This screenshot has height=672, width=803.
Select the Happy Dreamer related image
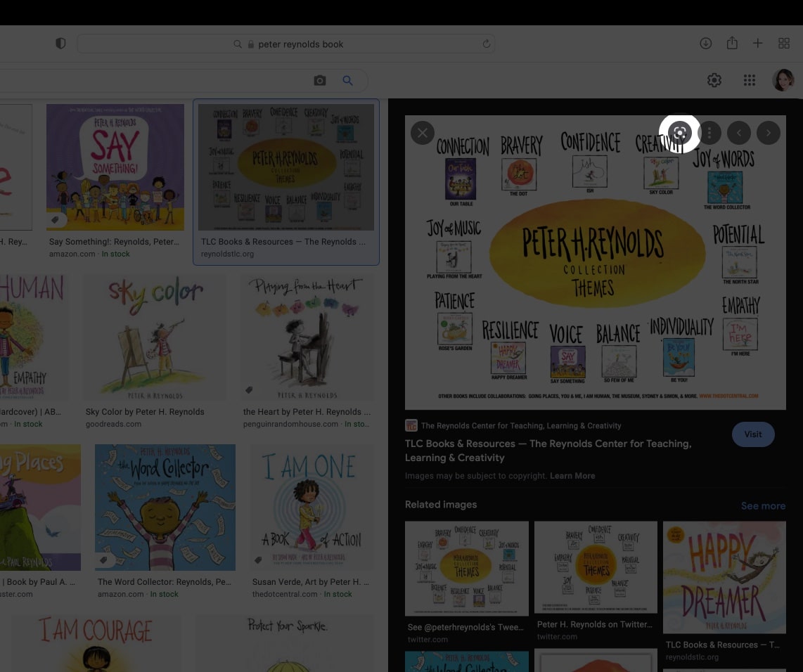pos(724,578)
